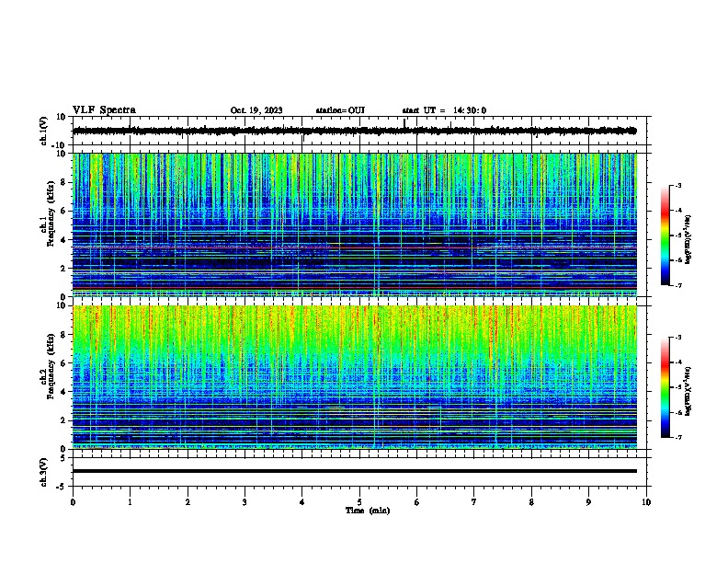
Task: Click the "4" tick on the time axis
Action: pos(302,502)
